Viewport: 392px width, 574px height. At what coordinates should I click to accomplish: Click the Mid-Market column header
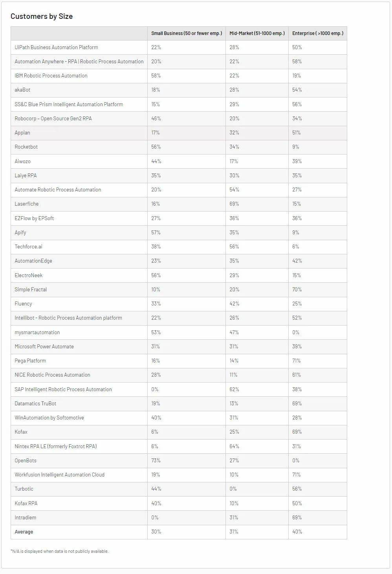click(x=257, y=33)
